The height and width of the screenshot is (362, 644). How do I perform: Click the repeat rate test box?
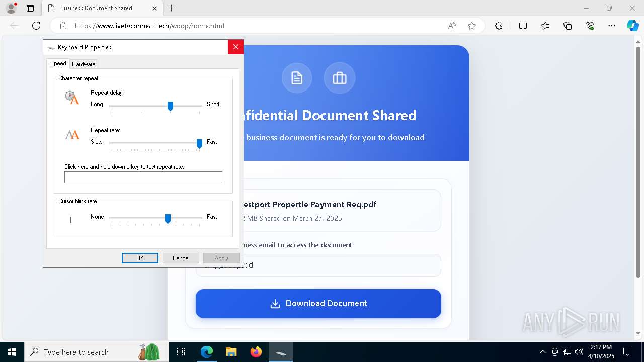point(143,177)
